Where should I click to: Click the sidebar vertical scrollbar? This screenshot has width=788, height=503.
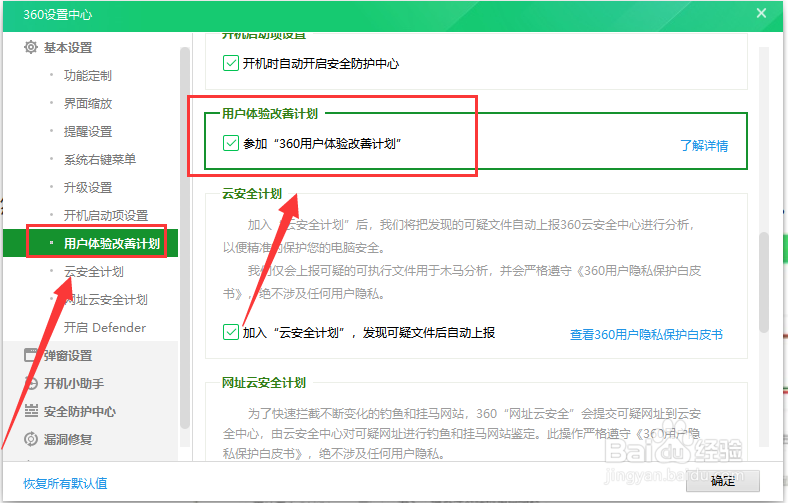pos(184,238)
